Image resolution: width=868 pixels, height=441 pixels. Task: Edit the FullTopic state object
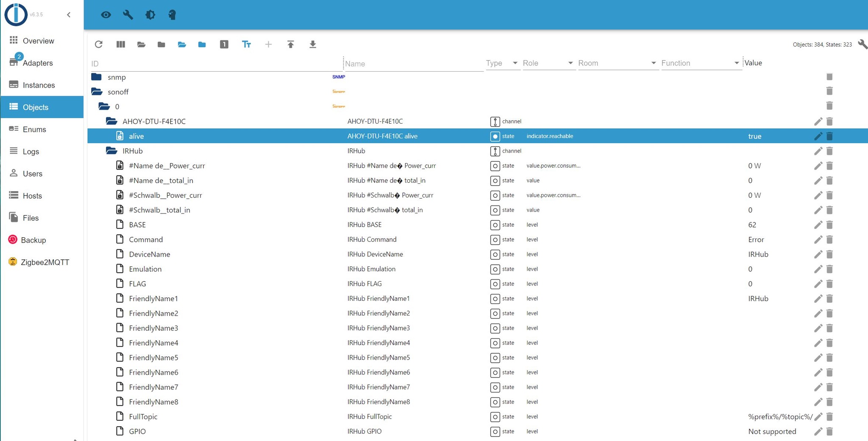pyautogui.click(x=818, y=416)
